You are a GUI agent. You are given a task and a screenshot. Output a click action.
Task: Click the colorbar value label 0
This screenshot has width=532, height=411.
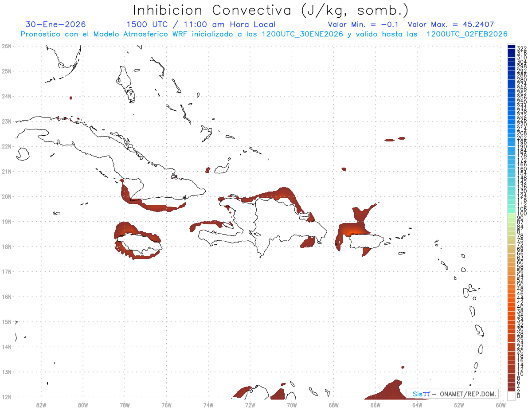[519, 396]
